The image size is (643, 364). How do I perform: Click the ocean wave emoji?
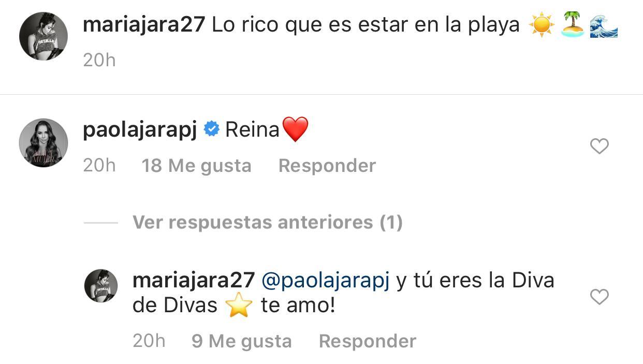coord(604,25)
